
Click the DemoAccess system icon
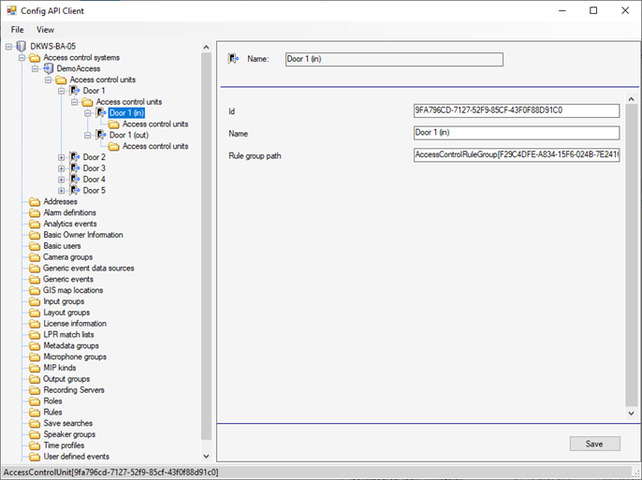click(x=49, y=68)
